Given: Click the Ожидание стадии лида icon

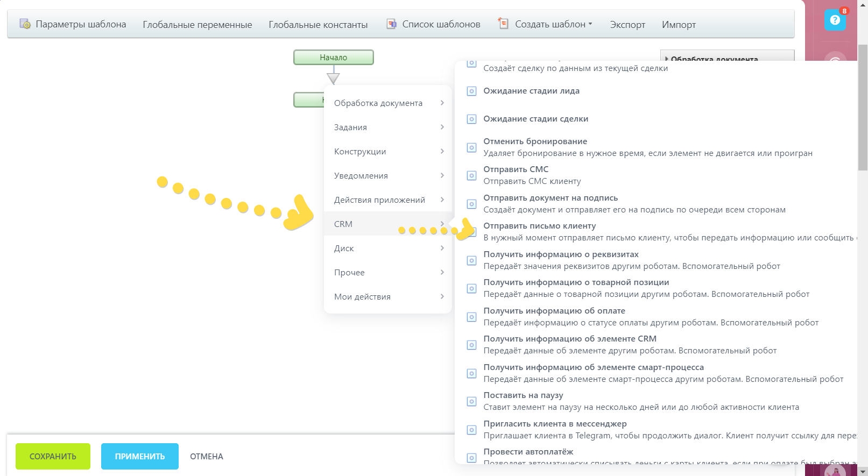Looking at the screenshot, I should tap(471, 91).
